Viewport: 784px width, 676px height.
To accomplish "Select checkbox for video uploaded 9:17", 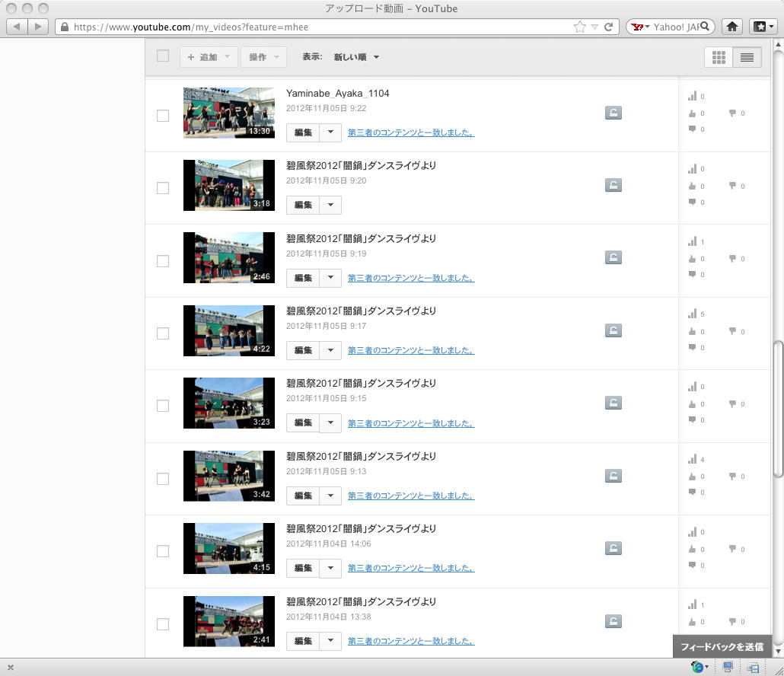I will 163,333.
